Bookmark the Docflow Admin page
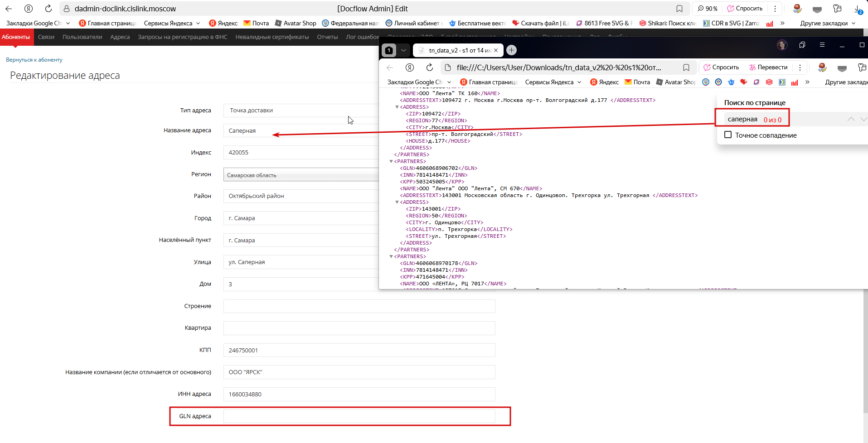Screen dimensions: 868x443 pyautogui.click(x=679, y=9)
